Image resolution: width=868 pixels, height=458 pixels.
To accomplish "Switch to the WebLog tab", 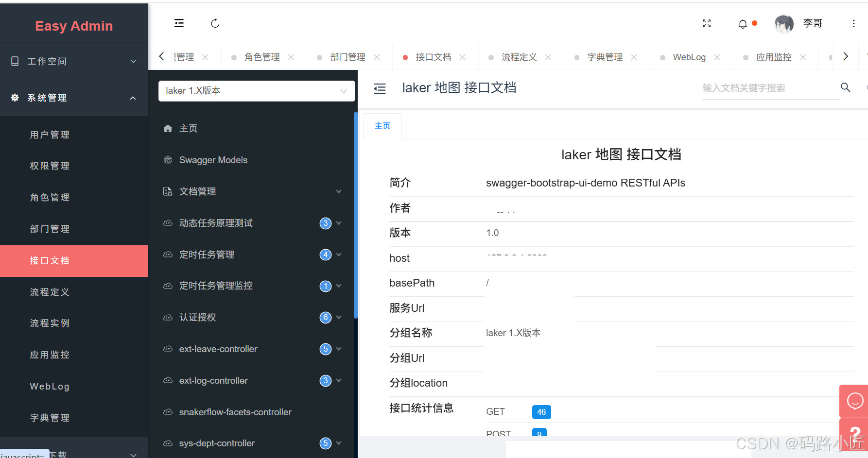I will pos(689,56).
